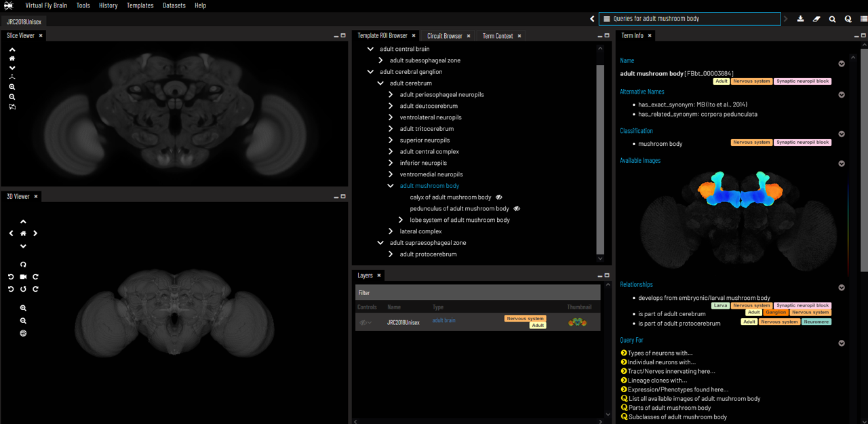Open the adult brain type link

(x=443, y=320)
